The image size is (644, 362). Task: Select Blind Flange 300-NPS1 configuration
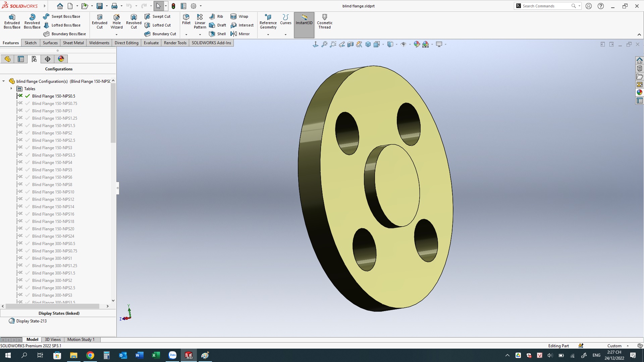[x=52, y=258]
